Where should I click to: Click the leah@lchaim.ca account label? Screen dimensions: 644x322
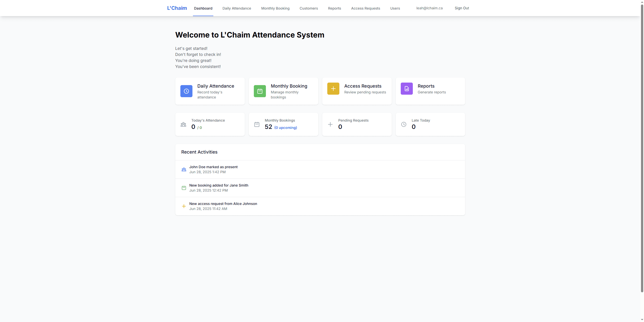pos(429,8)
